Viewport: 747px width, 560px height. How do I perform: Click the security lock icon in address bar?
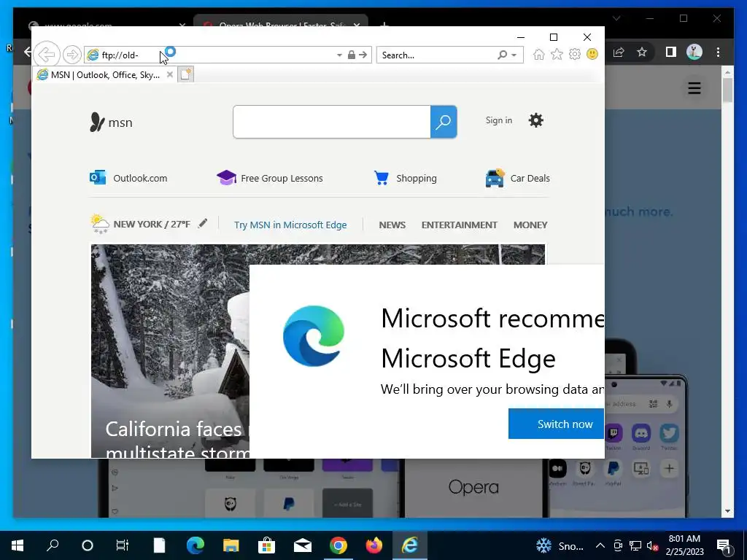[x=351, y=55]
